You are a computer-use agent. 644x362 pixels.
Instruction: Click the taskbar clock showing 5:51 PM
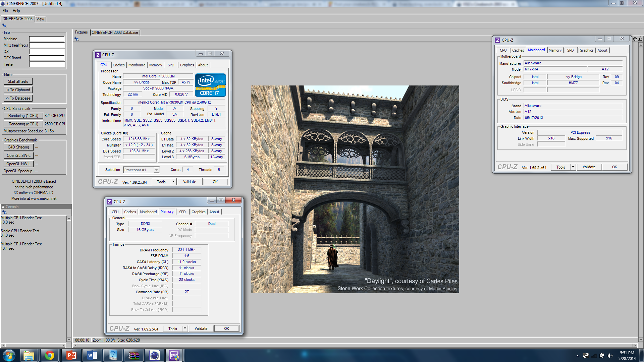627,356
